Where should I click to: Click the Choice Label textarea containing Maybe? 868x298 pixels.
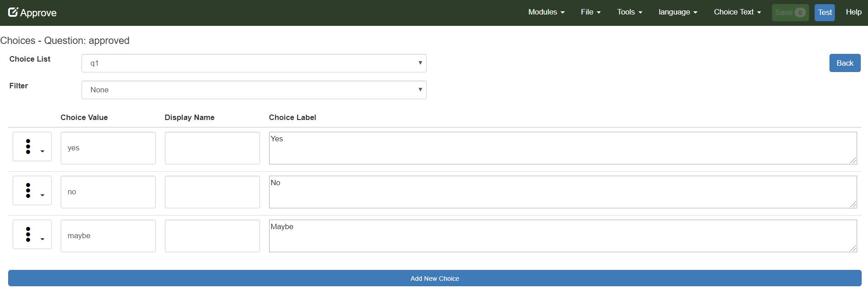[x=563, y=236]
